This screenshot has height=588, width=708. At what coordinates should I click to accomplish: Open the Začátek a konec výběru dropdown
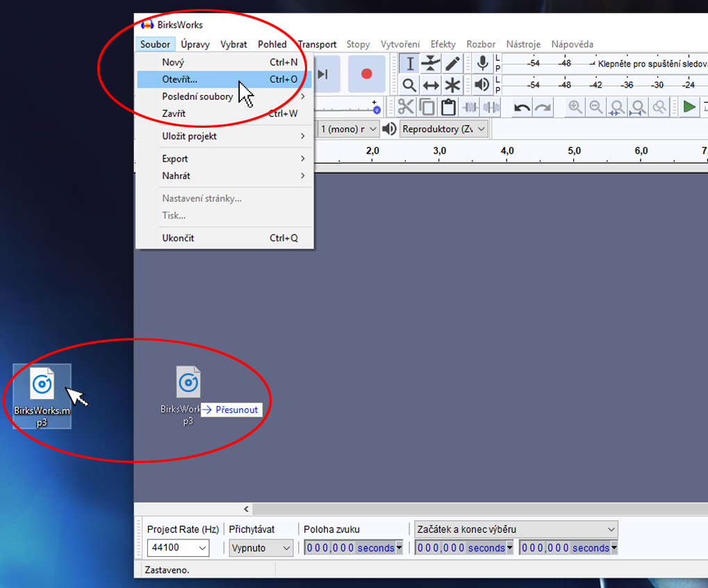tap(516, 529)
